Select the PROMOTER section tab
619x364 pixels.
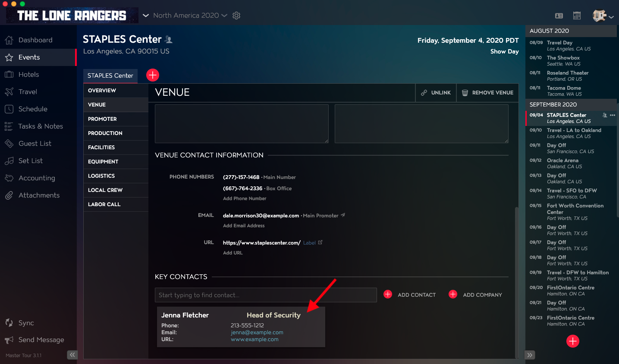tap(116, 119)
